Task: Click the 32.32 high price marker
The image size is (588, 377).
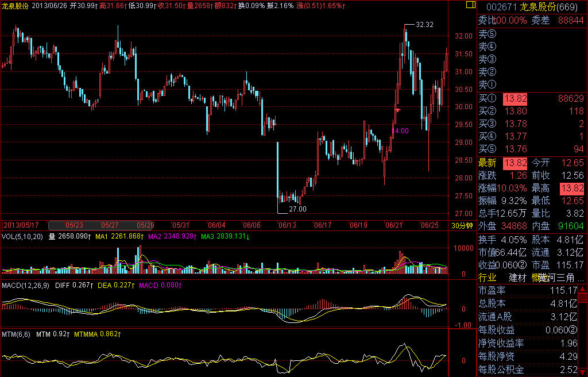Action: [424, 25]
